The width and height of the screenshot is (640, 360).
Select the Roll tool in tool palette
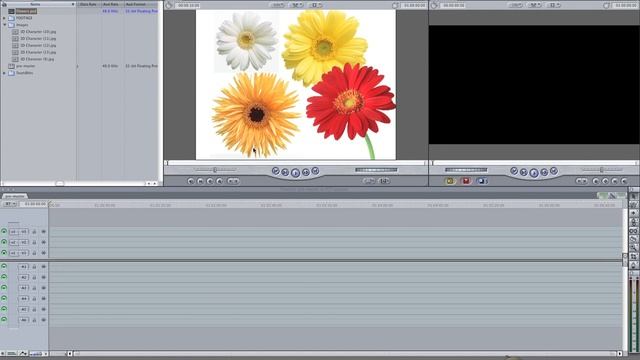click(633, 222)
